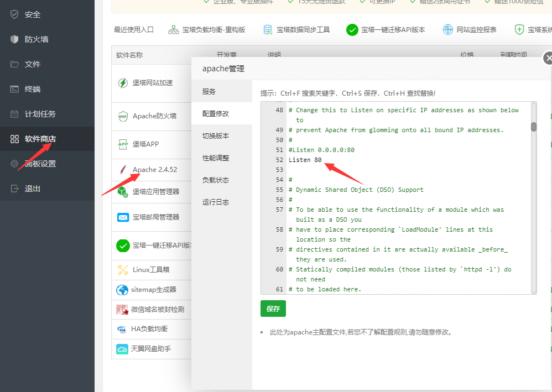Select the 配置修改 tab
This screenshot has height=392, width=552.
click(x=222, y=114)
